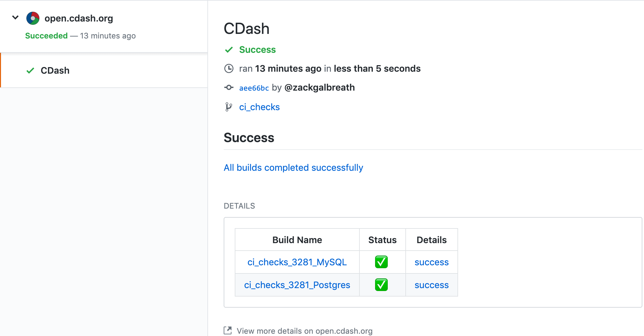Screen dimensions: 644x336
Task: Click the clock icon near run duration
Action: coord(229,68)
